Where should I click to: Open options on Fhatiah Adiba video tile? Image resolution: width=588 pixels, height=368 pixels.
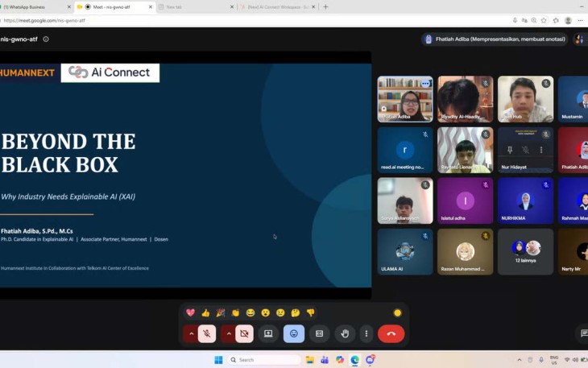425,84
